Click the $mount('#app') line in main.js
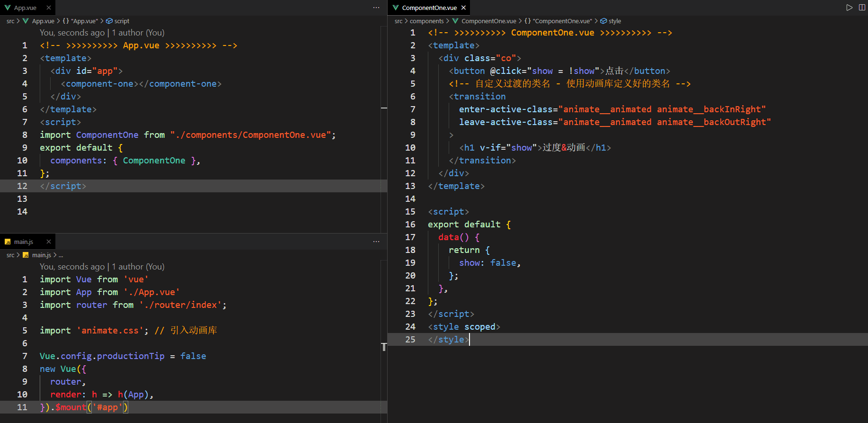 point(84,407)
